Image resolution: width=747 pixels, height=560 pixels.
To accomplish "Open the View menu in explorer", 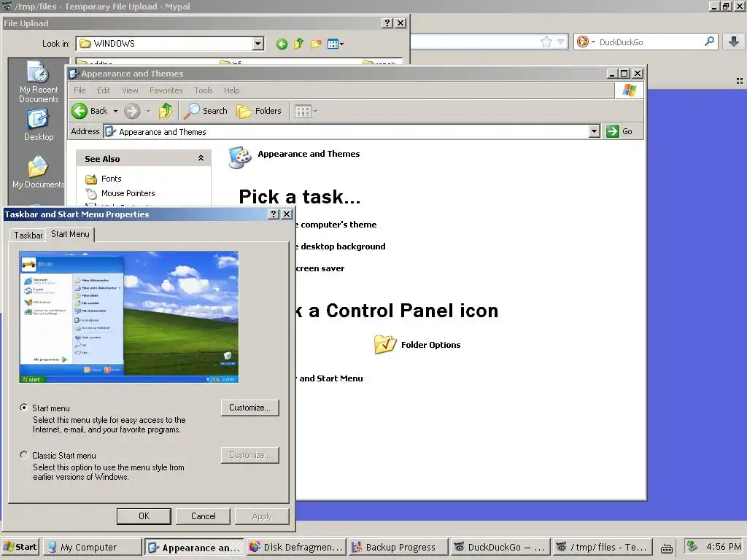I will coord(130,90).
